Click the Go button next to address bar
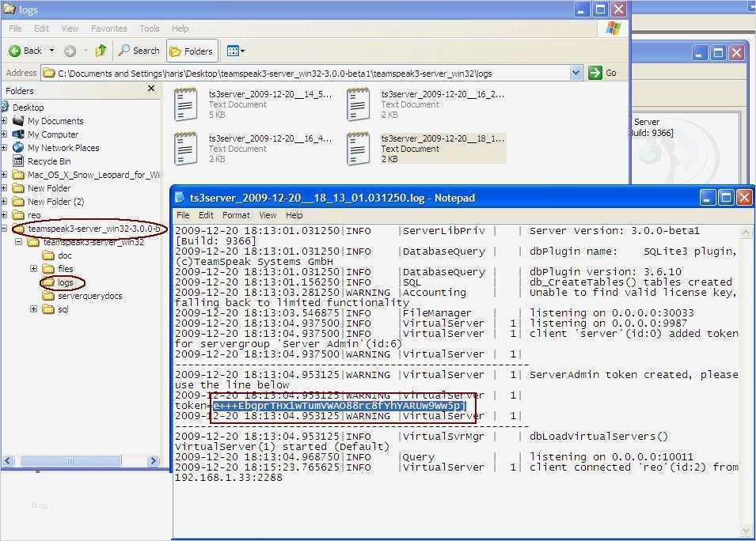Image resolution: width=756 pixels, height=541 pixels. (x=602, y=73)
